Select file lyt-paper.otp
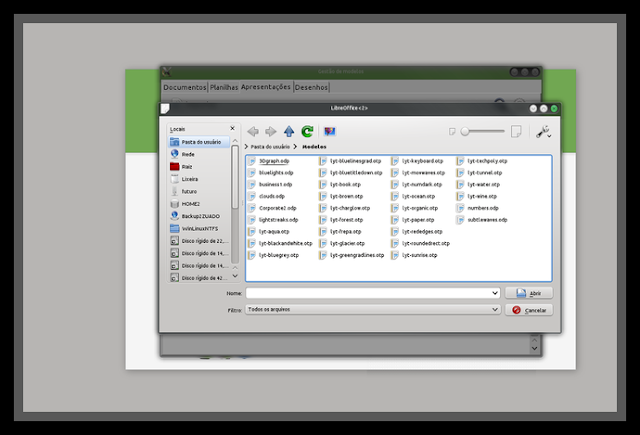 tap(413, 220)
